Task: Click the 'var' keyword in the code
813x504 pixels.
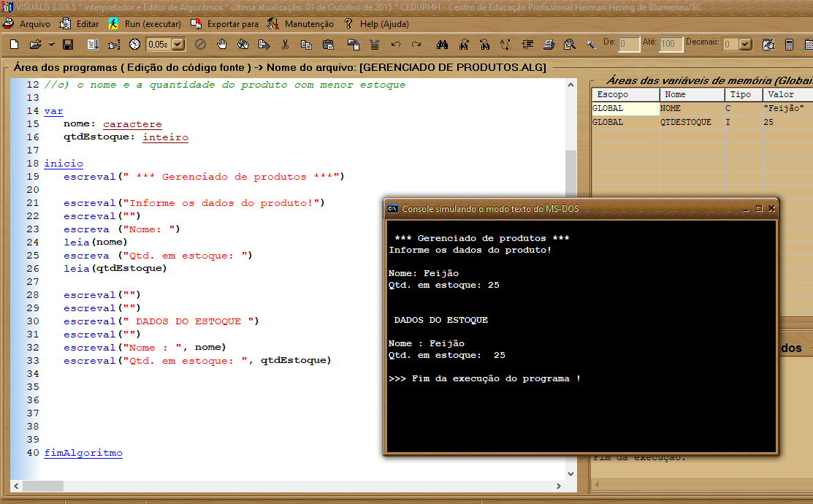Action: tap(53, 111)
